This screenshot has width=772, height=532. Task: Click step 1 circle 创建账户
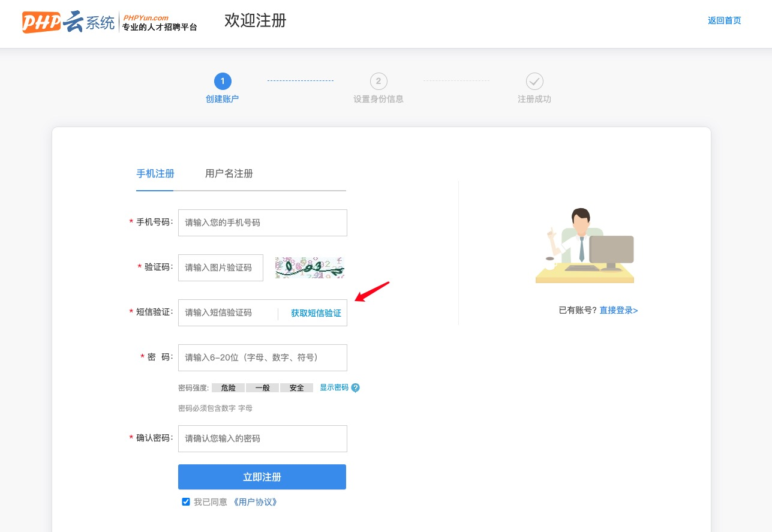[223, 81]
